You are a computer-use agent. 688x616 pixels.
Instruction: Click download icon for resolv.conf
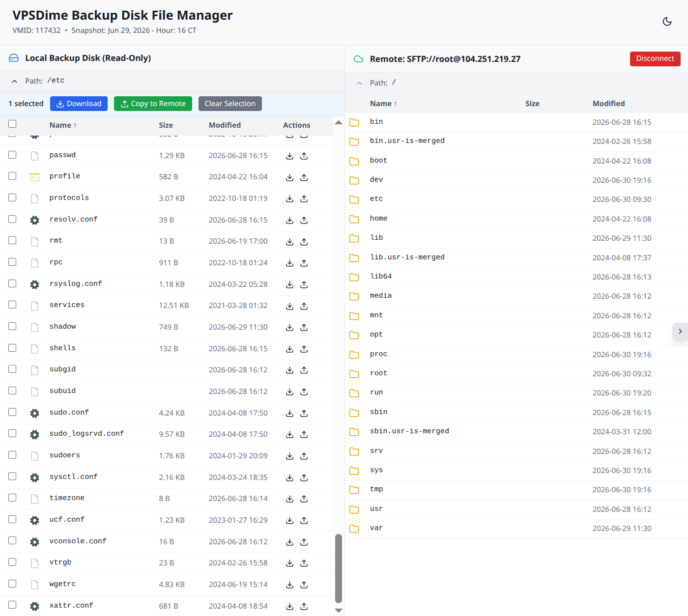(290, 220)
